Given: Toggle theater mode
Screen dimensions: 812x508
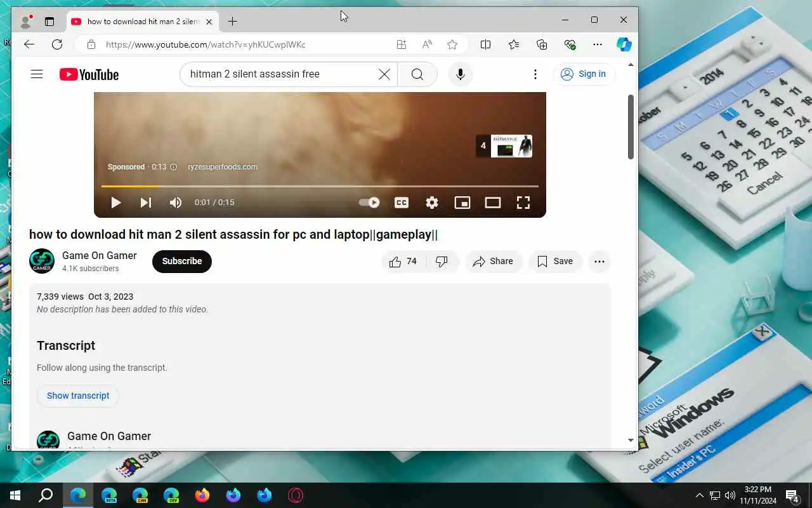Looking at the screenshot, I should [493, 203].
